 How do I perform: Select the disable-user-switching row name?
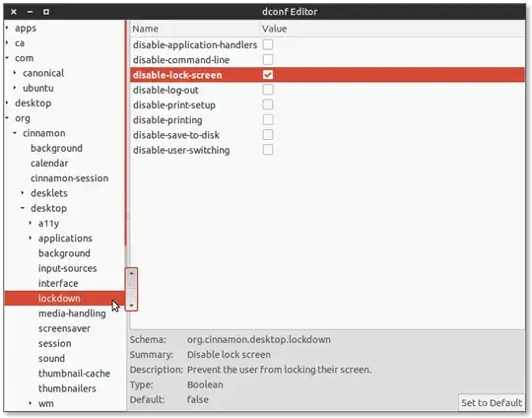tap(181, 150)
